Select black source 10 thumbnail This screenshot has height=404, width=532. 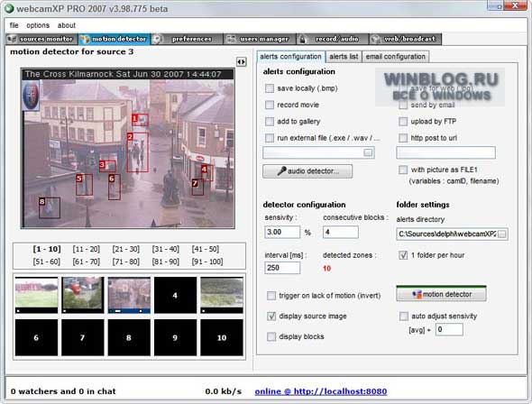[x=222, y=337]
